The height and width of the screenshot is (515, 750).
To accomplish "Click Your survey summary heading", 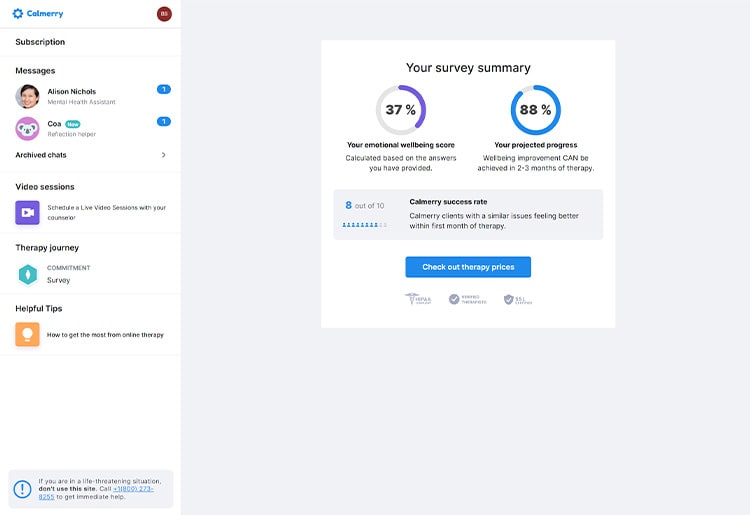I will (468, 68).
